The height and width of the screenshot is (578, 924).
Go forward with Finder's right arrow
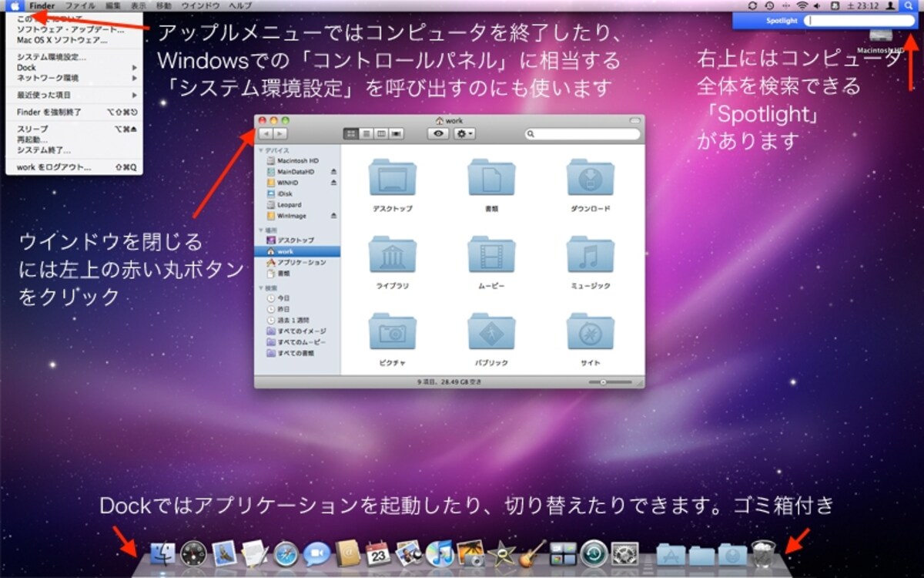[x=280, y=134]
